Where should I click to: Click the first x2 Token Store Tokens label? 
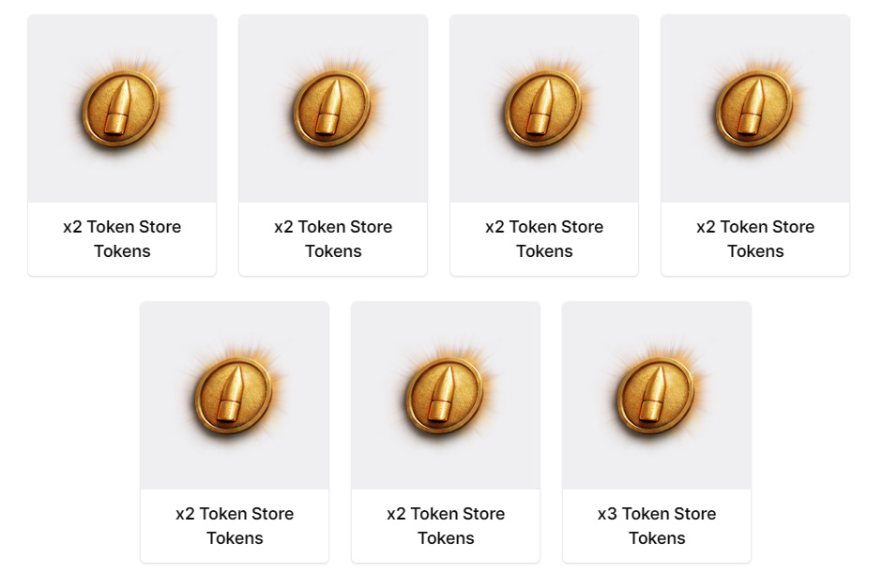(122, 238)
